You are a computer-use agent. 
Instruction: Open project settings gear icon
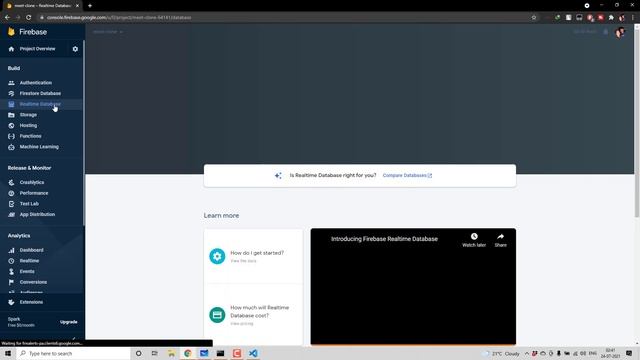coord(75,49)
